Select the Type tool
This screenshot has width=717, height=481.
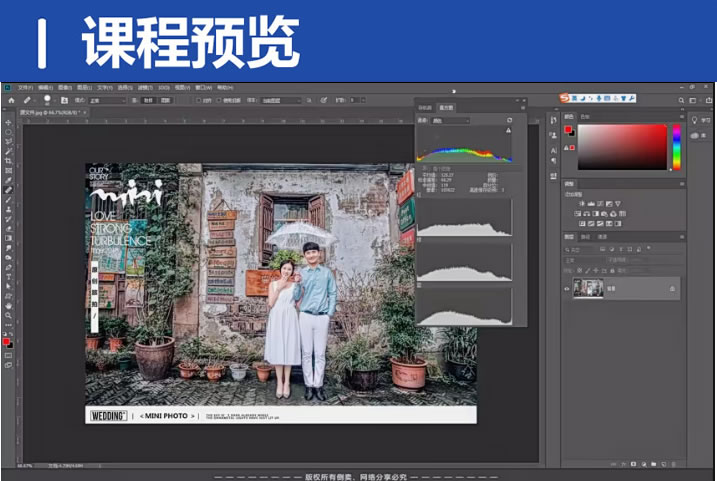[8, 277]
